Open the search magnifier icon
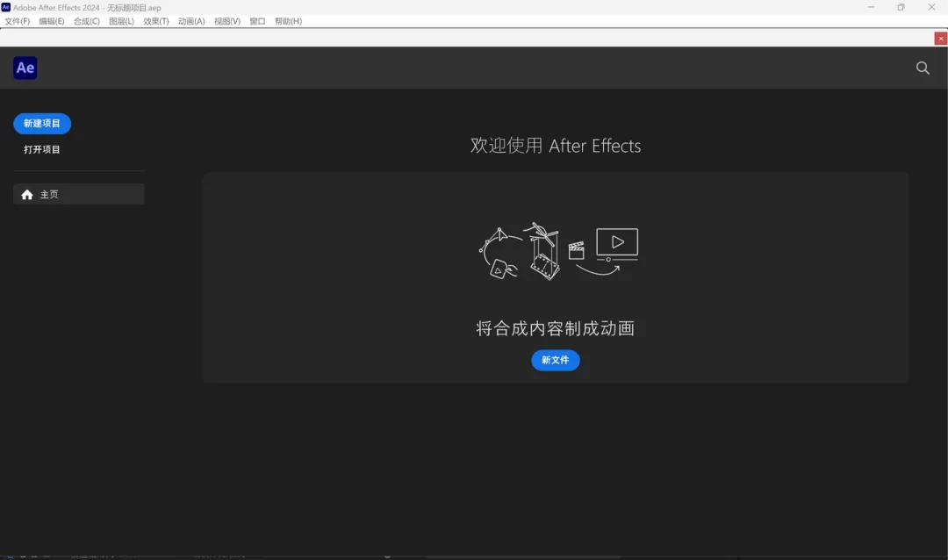Image resolution: width=948 pixels, height=560 pixels. 923,68
